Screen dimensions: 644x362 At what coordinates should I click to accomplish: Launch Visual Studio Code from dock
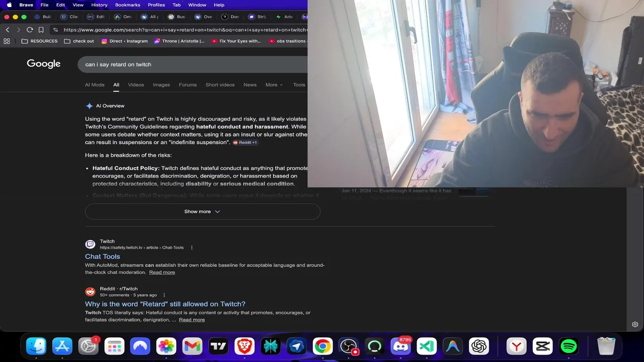427,346
